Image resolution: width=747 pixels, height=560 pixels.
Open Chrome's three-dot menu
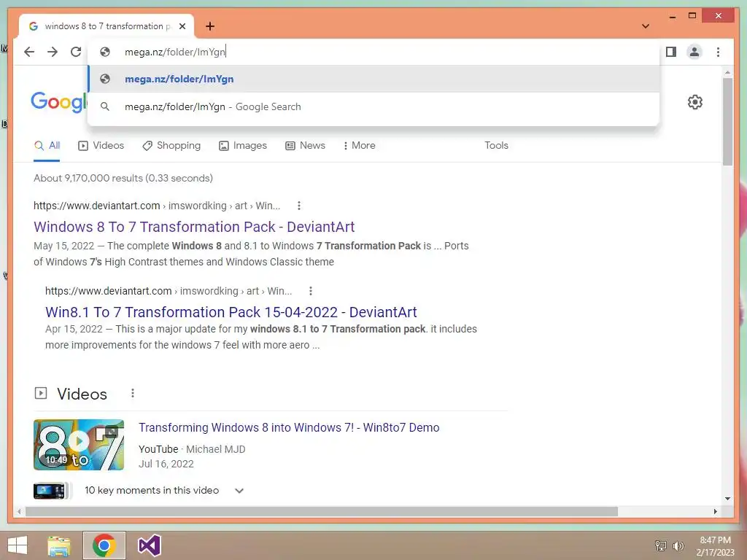click(x=718, y=52)
